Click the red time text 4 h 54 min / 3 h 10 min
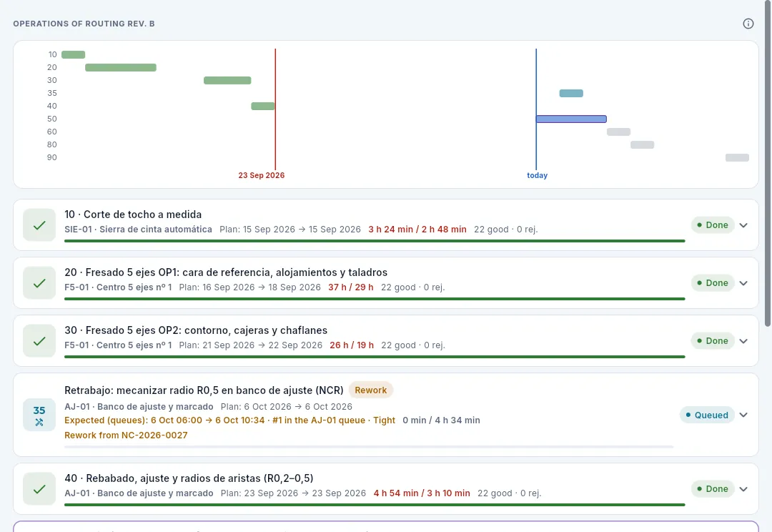The width and height of the screenshot is (772, 532). click(x=422, y=493)
